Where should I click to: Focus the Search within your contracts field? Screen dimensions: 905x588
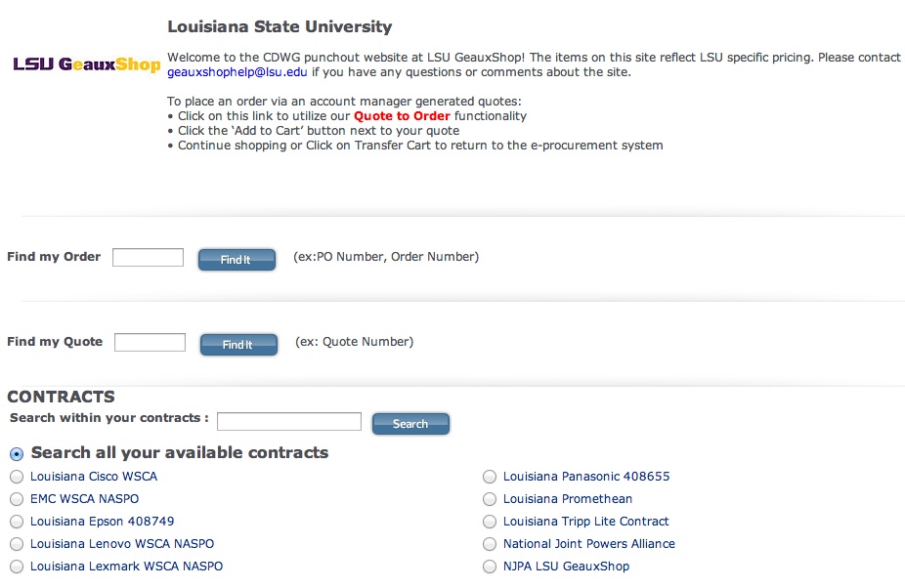(x=288, y=422)
